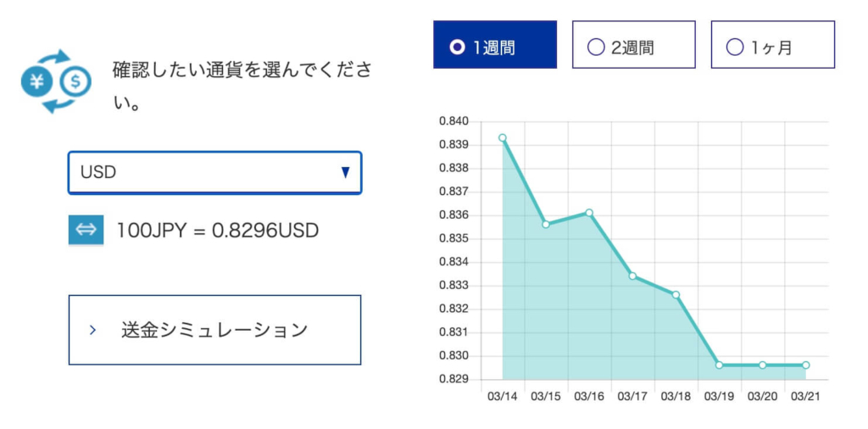This screenshot has height=429, width=868.
Task: Click the 03/14 data point on chart
Action: [503, 137]
